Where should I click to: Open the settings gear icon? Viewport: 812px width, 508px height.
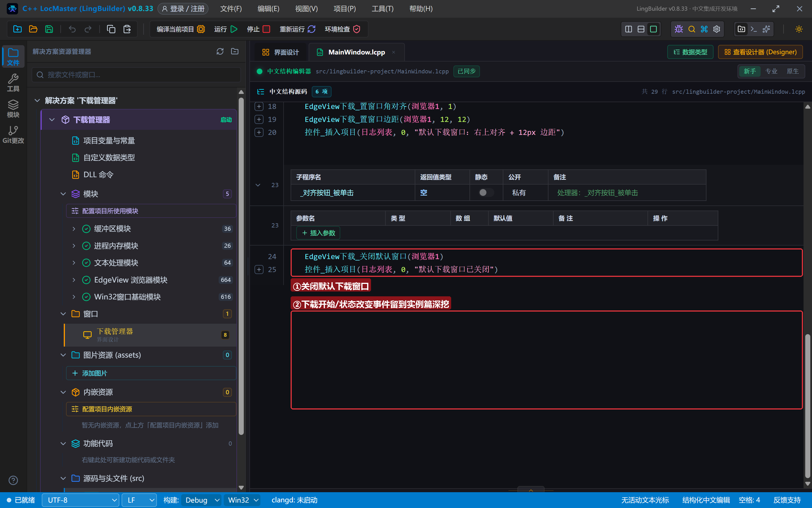click(717, 29)
